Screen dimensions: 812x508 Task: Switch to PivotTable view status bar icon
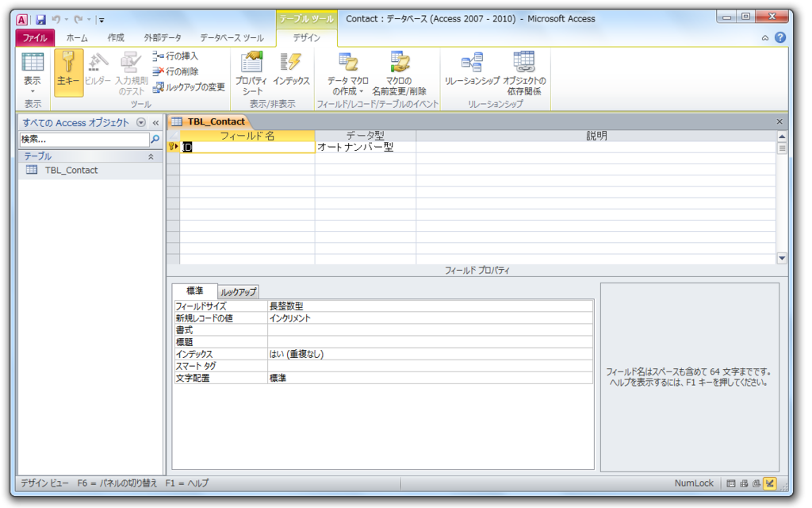(x=744, y=483)
